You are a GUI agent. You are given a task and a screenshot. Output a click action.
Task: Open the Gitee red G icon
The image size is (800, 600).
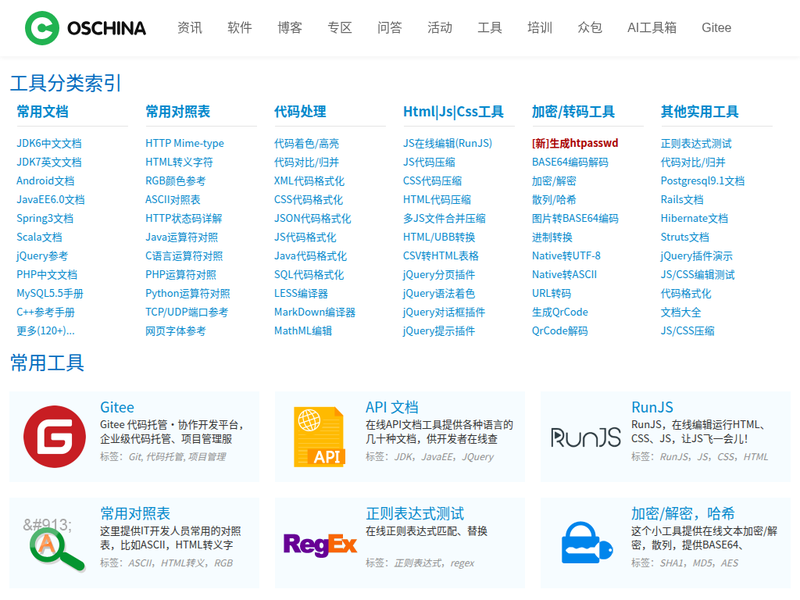tap(55, 436)
